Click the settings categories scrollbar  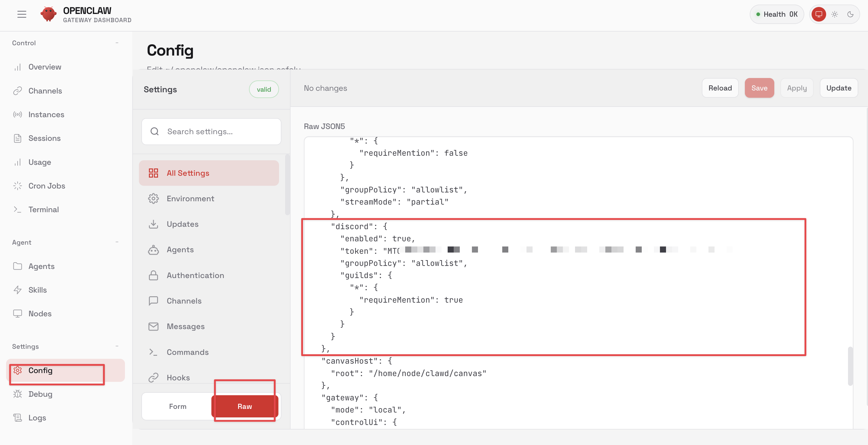coord(287,185)
